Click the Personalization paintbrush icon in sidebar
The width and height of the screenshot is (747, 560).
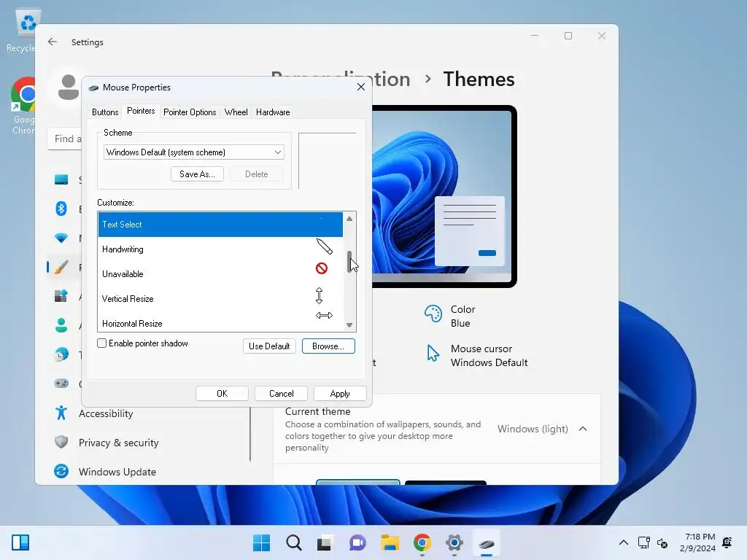(61, 267)
